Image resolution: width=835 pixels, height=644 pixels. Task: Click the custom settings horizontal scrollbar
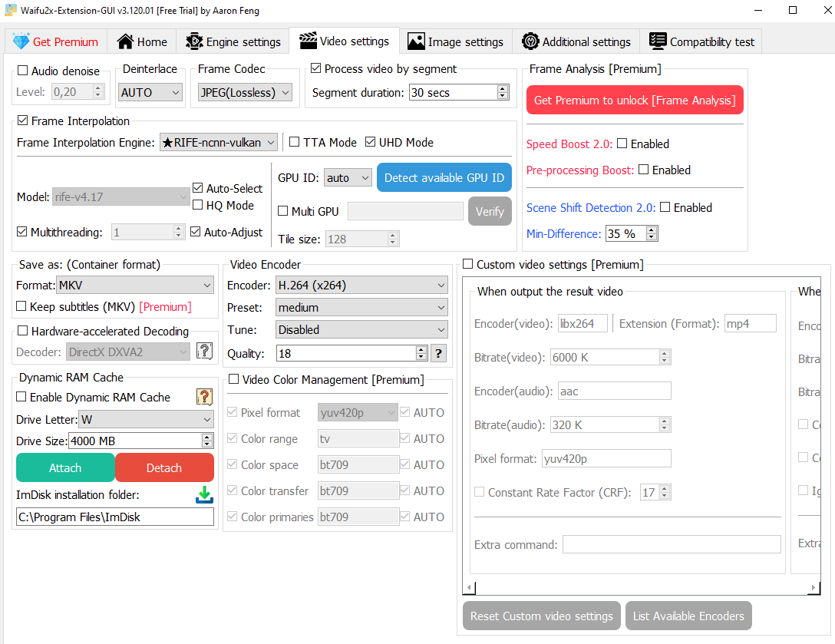coord(642,587)
